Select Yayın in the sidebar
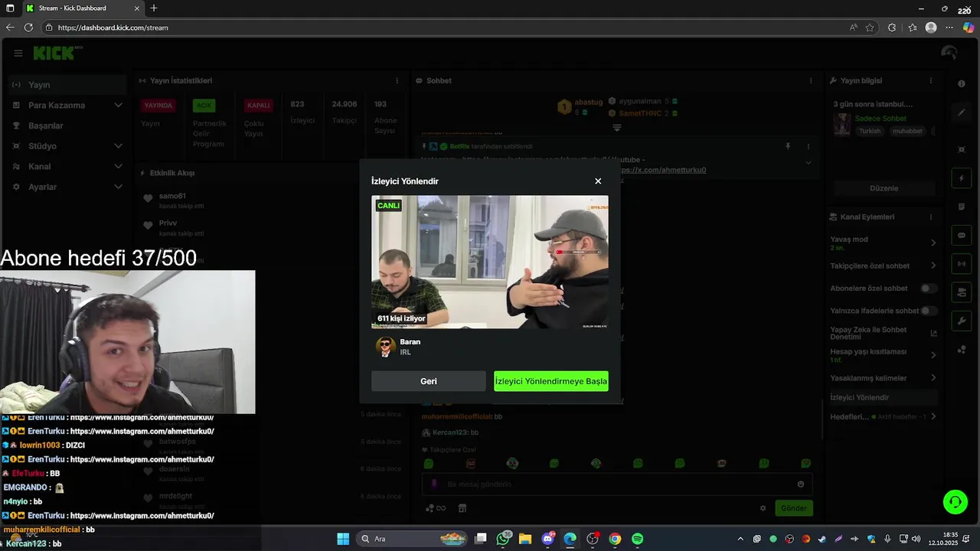This screenshot has height=551, width=980. (67, 85)
